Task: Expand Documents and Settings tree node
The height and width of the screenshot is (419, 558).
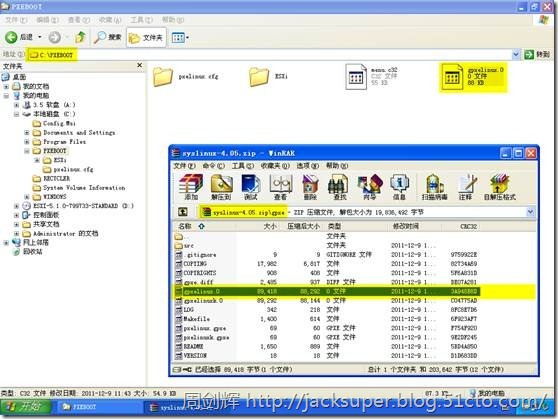Action: [x=27, y=133]
